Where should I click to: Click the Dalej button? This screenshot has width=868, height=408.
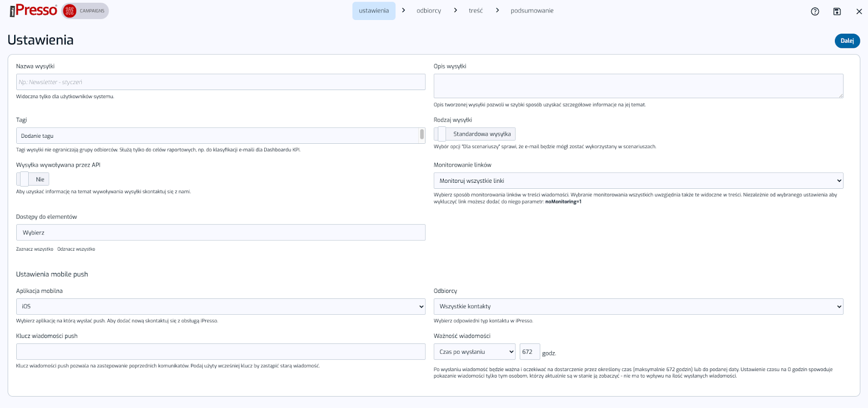847,41
